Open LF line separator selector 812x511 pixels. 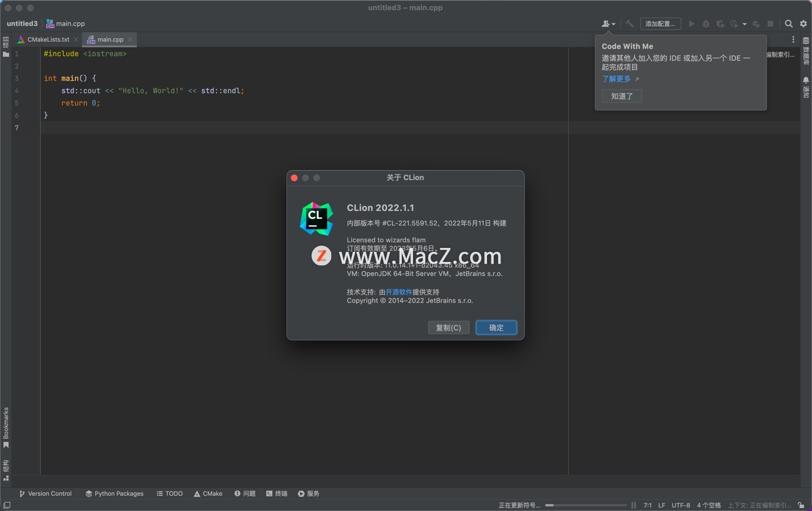pos(662,505)
